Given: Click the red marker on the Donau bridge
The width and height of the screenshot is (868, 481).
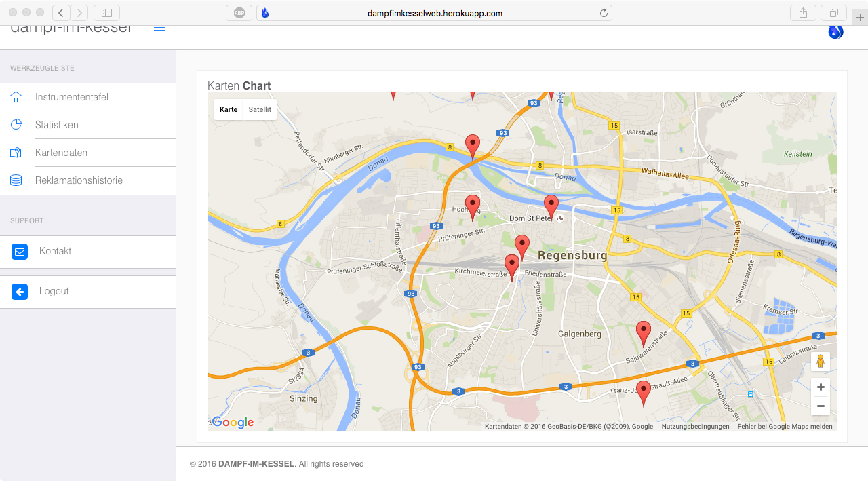Looking at the screenshot, I should (x=473, y=147).
